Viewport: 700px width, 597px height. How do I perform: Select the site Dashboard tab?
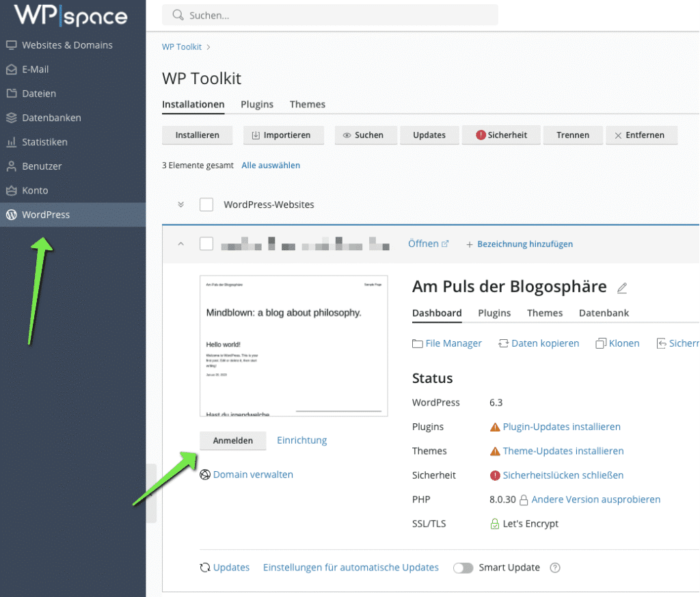click(x=437, y=313)
